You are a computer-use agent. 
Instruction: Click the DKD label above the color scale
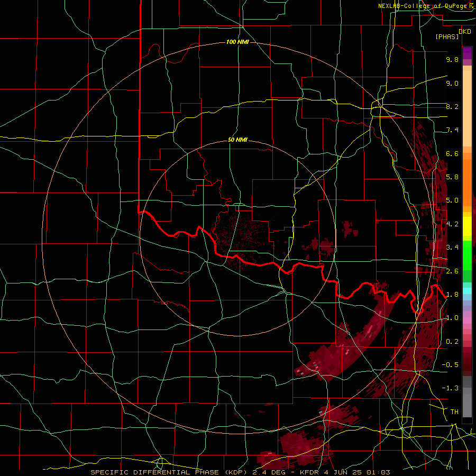coord(465,32)
